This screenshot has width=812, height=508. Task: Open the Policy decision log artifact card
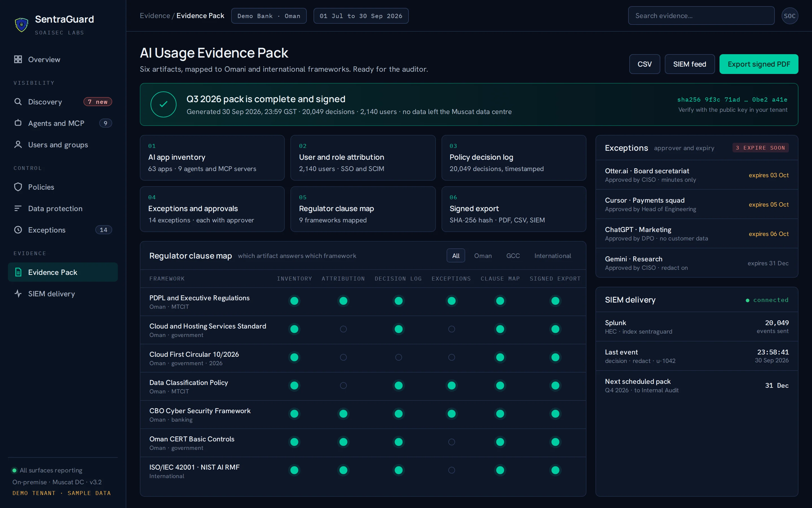point(514,158)
